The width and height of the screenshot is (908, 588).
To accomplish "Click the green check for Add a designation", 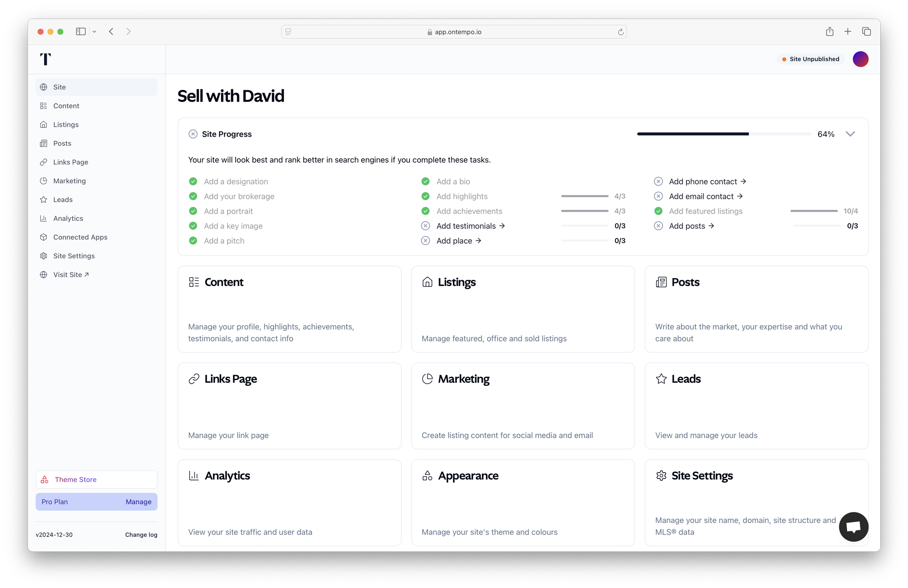I will (x=193, y=182).
